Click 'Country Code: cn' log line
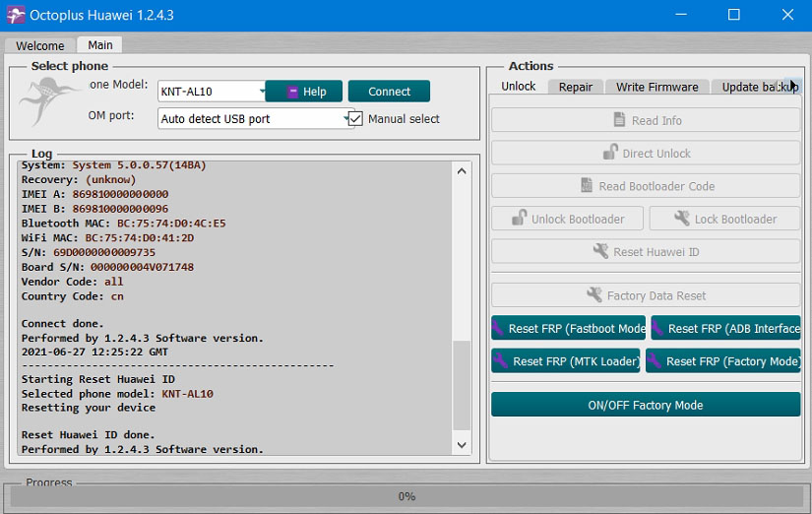 point(73,296)
